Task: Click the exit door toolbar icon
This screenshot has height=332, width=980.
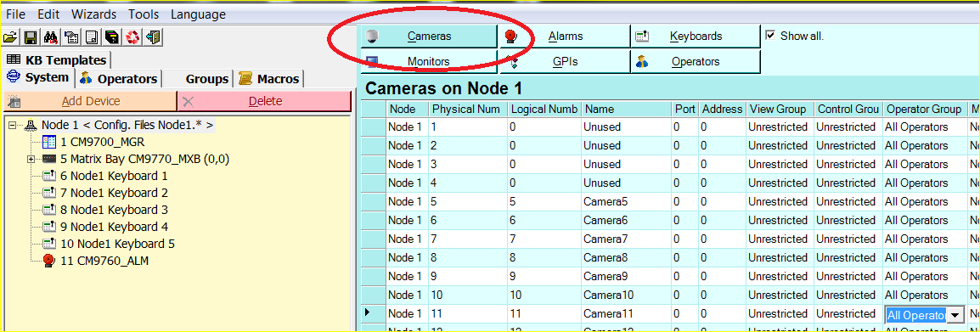Action: click(153, 37)
